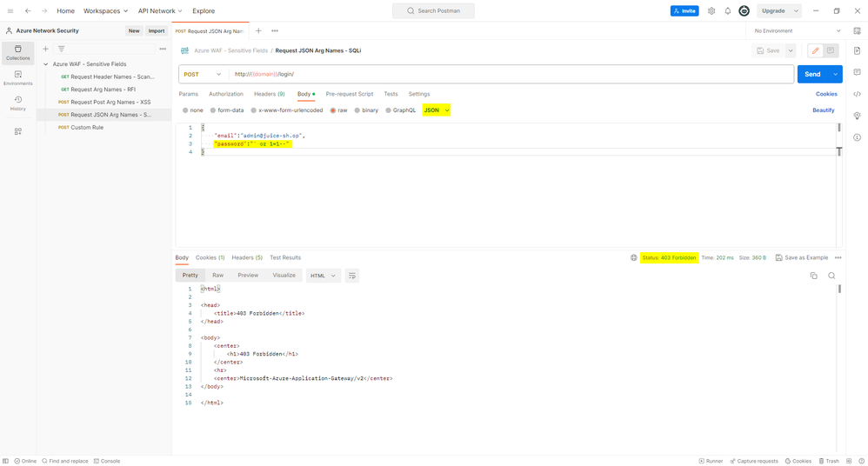
Task: Switch to the Authorization tab
Action: 226,94
